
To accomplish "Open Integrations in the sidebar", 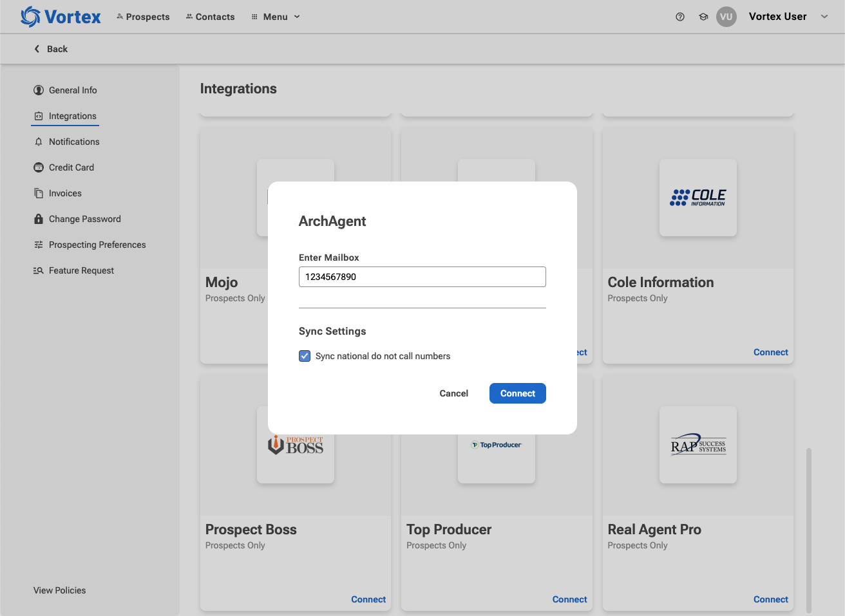I will [x=65, y=116].
